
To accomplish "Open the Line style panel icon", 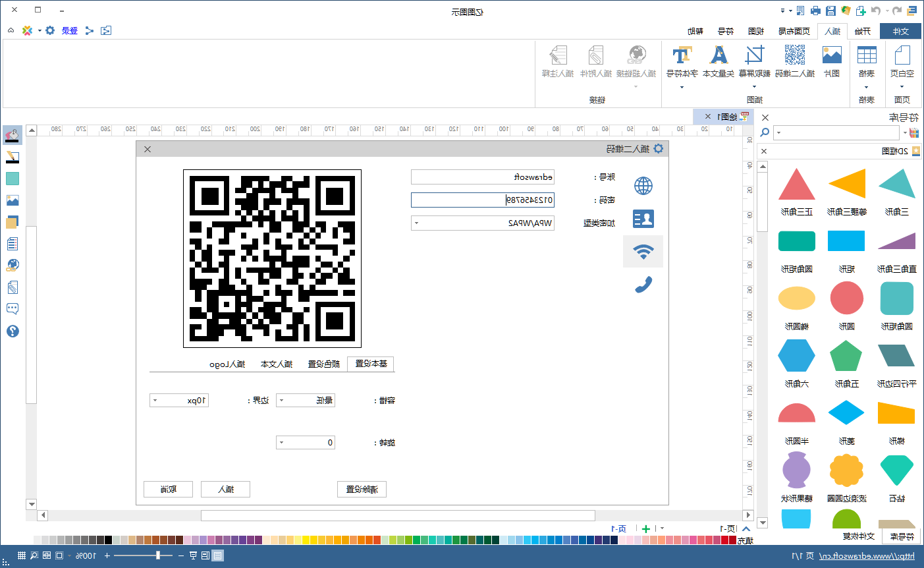I will (12, 157).
